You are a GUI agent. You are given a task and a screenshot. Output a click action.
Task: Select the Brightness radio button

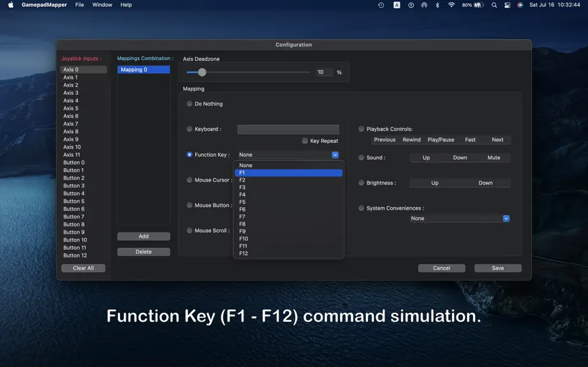361,183
